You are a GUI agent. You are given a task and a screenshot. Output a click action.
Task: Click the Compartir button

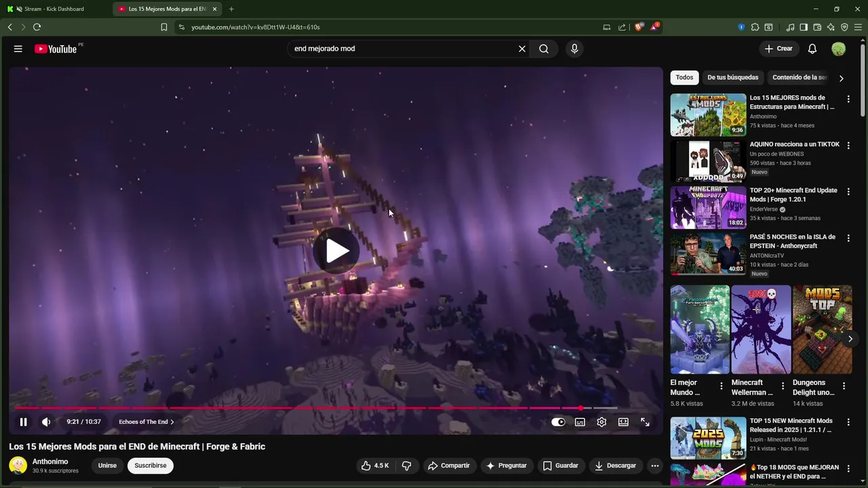pyautogui.click(x=449, y=466)
